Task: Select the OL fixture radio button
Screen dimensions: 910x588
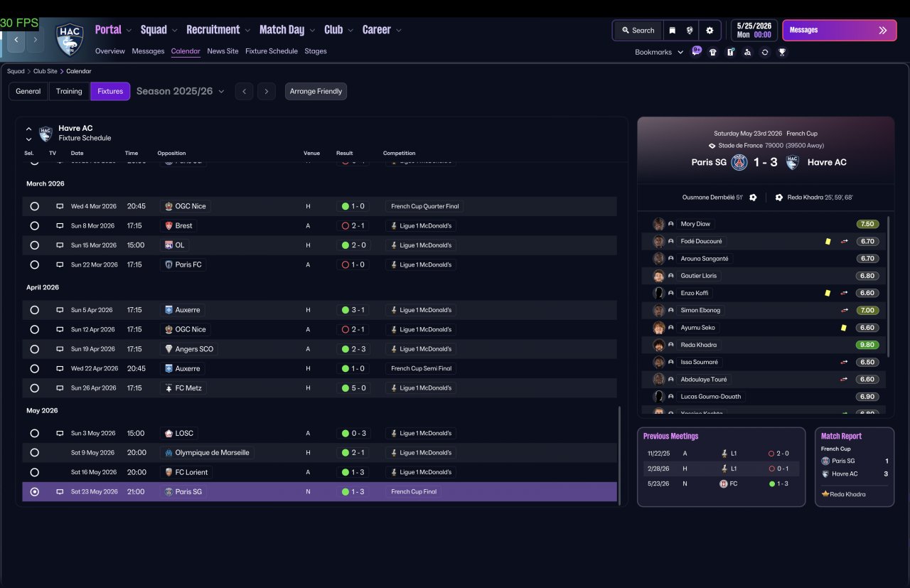Action: tap(34, 245)
